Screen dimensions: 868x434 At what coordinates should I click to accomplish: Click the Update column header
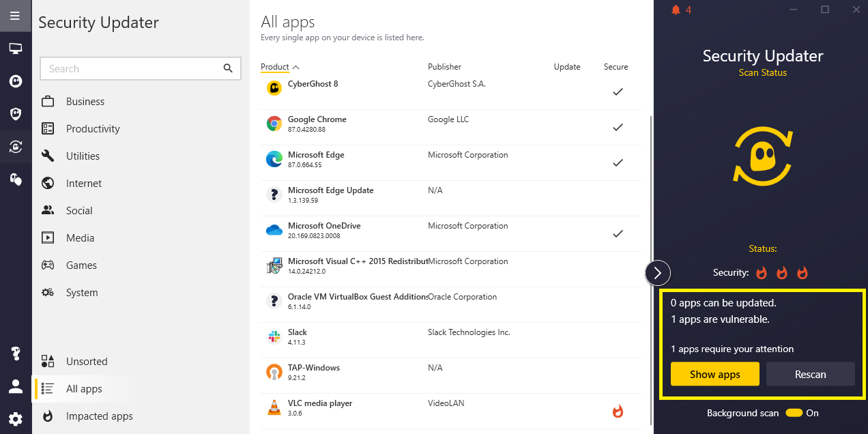567,67
